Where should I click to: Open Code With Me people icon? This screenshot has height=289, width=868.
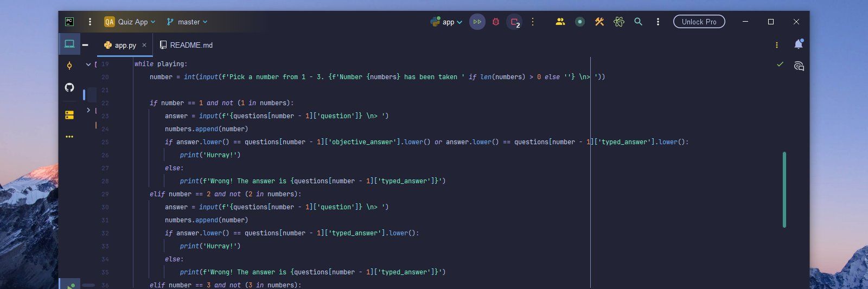(560, 22)
